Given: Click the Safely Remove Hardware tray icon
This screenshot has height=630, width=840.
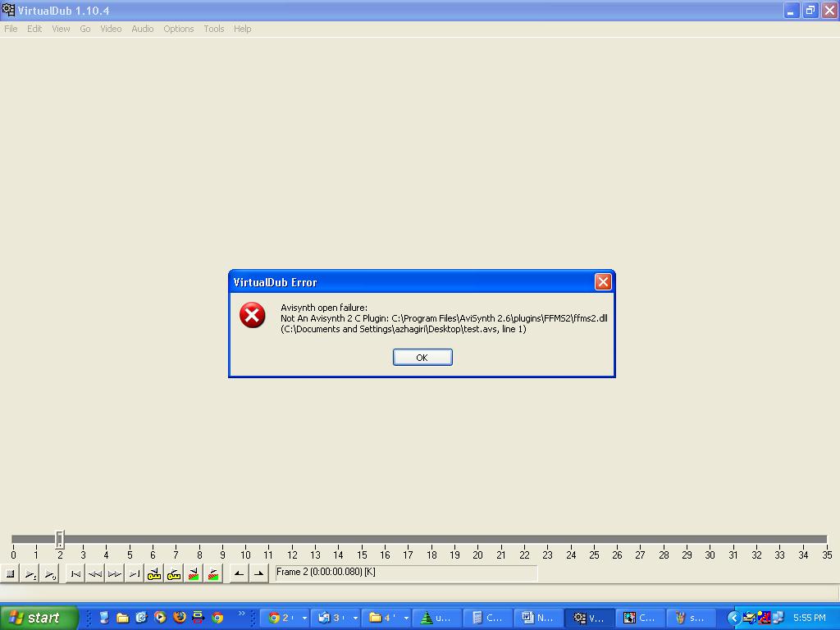Looking at the screenshot, I should (x=750, y=618).
